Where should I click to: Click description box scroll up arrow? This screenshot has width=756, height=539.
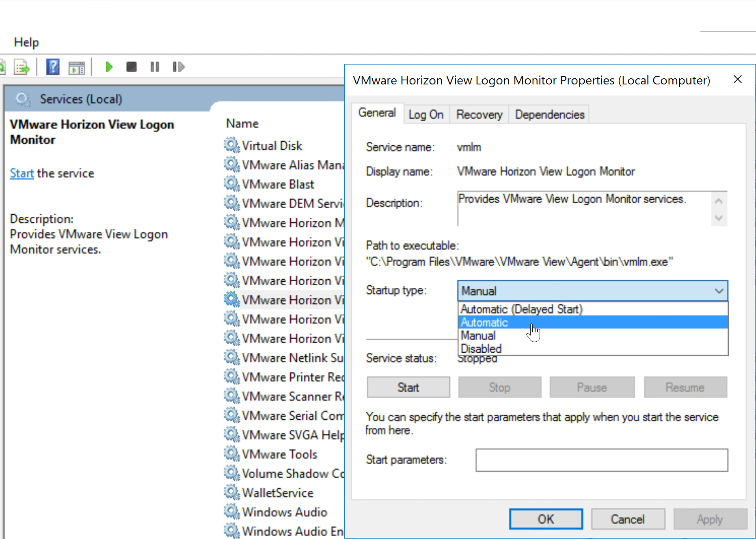[x=719, y=201]
